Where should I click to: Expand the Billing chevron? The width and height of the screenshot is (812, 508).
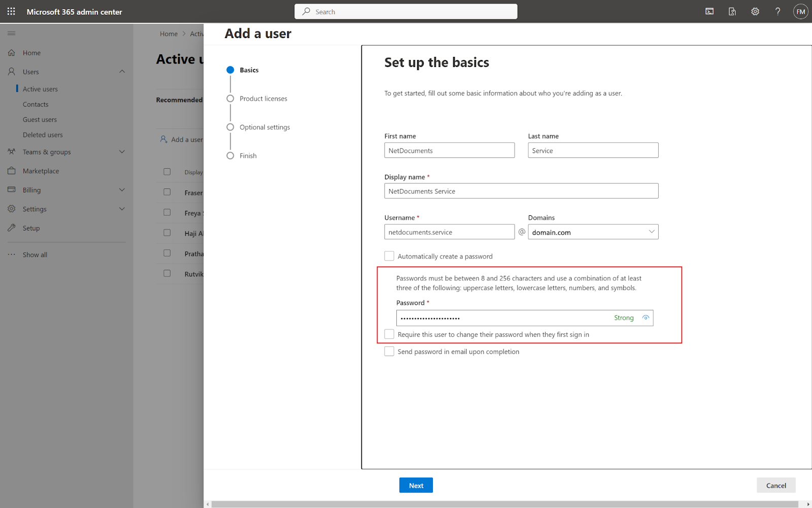point(122,189)
